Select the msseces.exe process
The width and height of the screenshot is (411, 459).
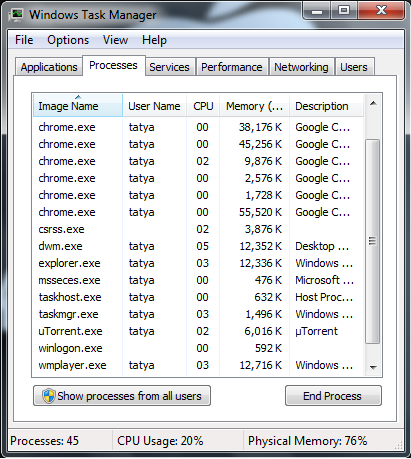(x=198, y=280)
